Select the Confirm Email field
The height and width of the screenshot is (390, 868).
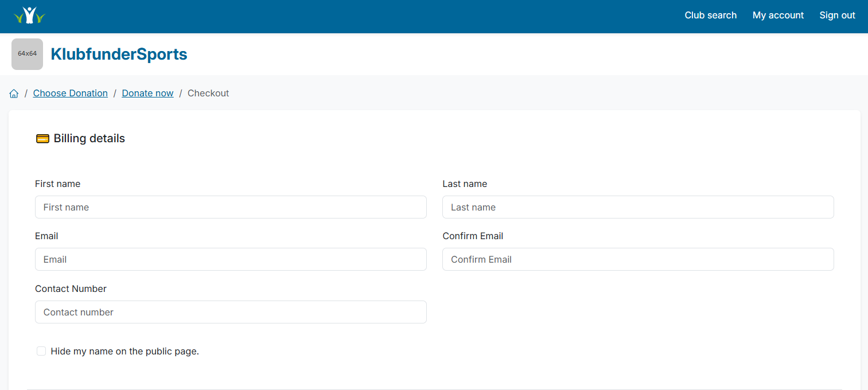coord(638,259)
